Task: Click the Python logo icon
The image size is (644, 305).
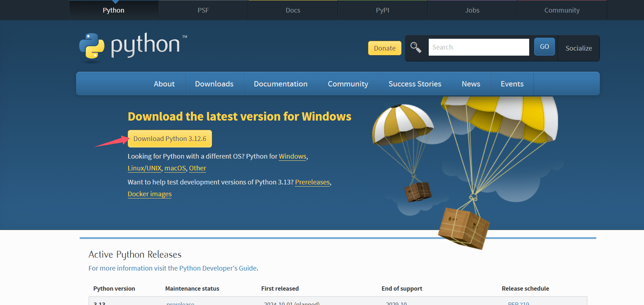Action: coord(92,46)
